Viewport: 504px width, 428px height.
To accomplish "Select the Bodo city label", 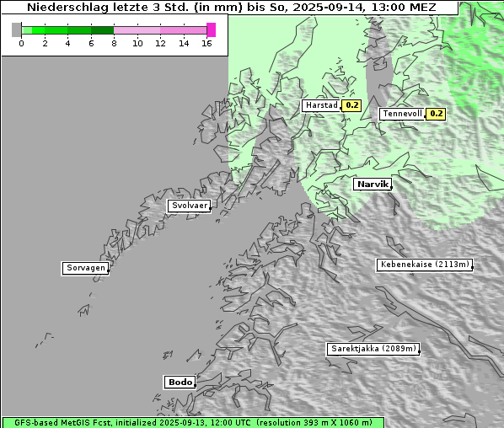I will [180, 382].
